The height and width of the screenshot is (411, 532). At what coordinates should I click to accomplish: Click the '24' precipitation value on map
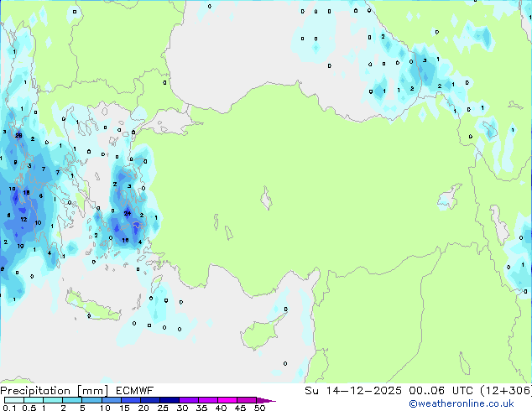tap(128, 213)
